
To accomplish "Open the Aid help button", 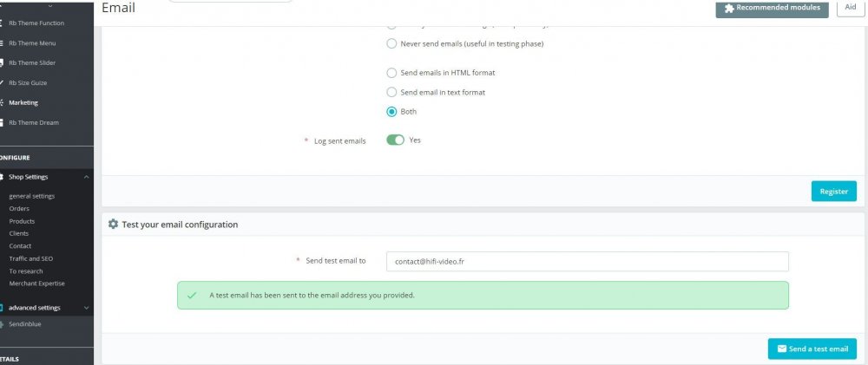I will (851, 8).
